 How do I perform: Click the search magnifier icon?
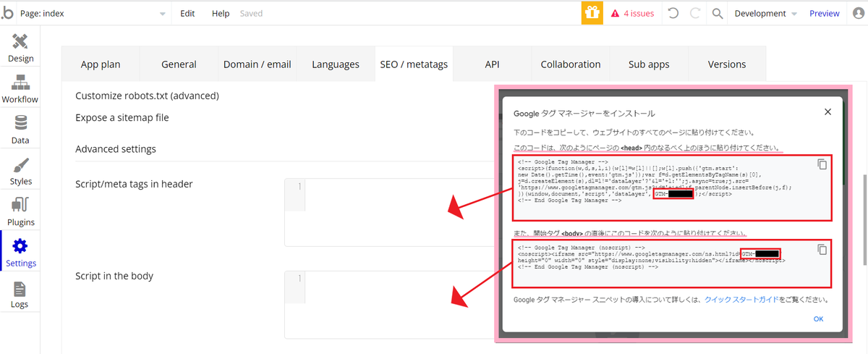pyautogui.click(x=717, y=13)
